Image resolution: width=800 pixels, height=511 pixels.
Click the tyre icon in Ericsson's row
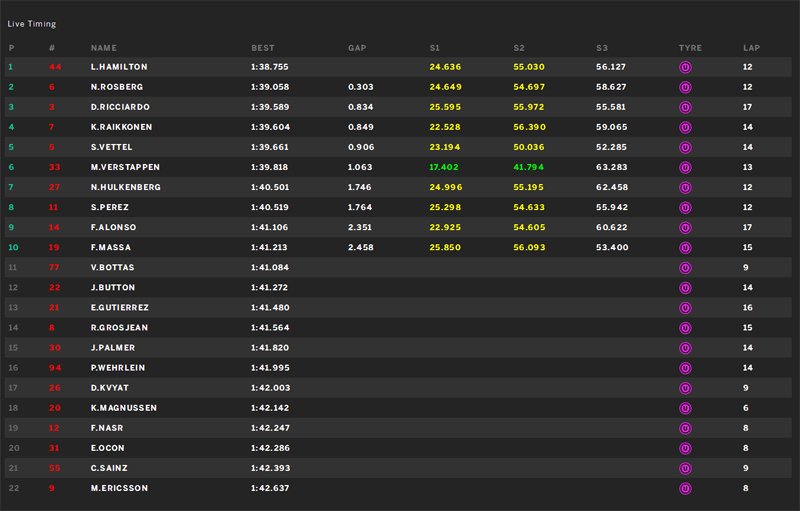[x=686, y=488]
